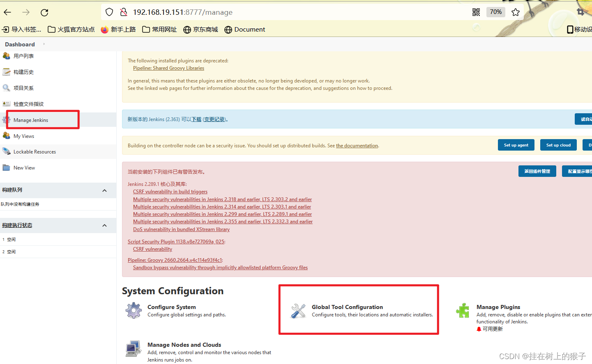Open the 火狐官方站点 bookmark folder

71,30
